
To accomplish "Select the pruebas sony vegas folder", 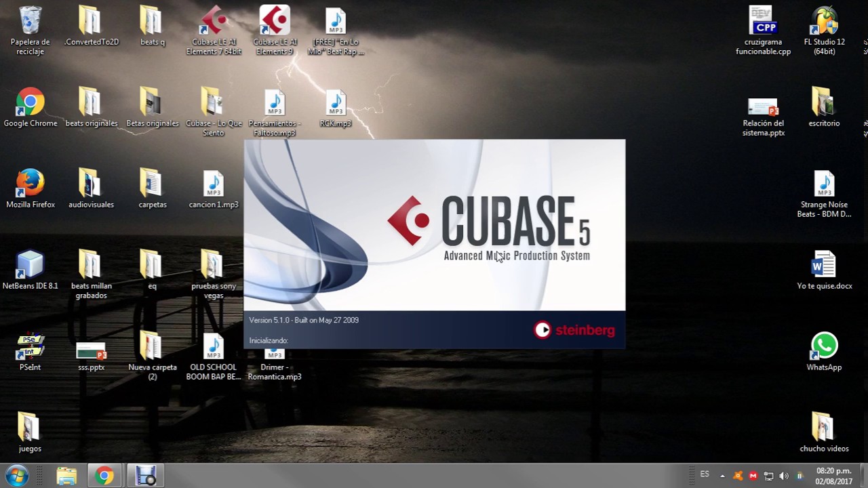I will pos(214,275).
